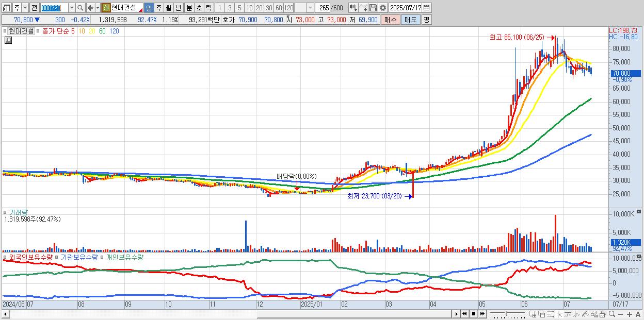Click the grid table icon under 현대건설 legend
This screenshot has width=644, height=320.
click(x=8, y=40)
